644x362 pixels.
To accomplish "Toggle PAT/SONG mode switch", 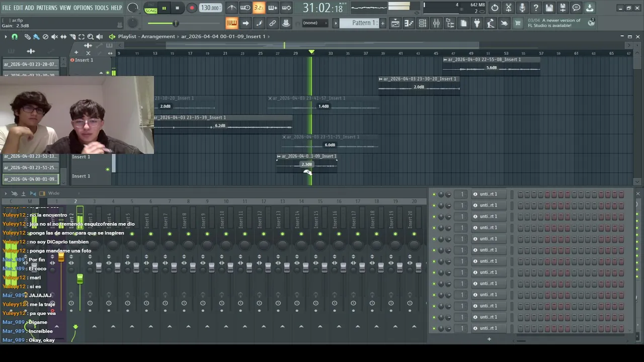I will pos(151,8).
